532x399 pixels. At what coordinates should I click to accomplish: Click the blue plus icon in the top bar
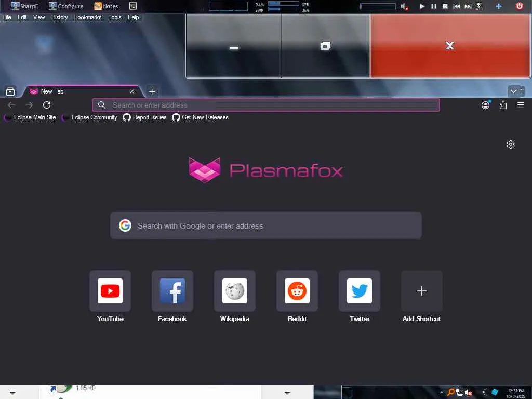499,6
